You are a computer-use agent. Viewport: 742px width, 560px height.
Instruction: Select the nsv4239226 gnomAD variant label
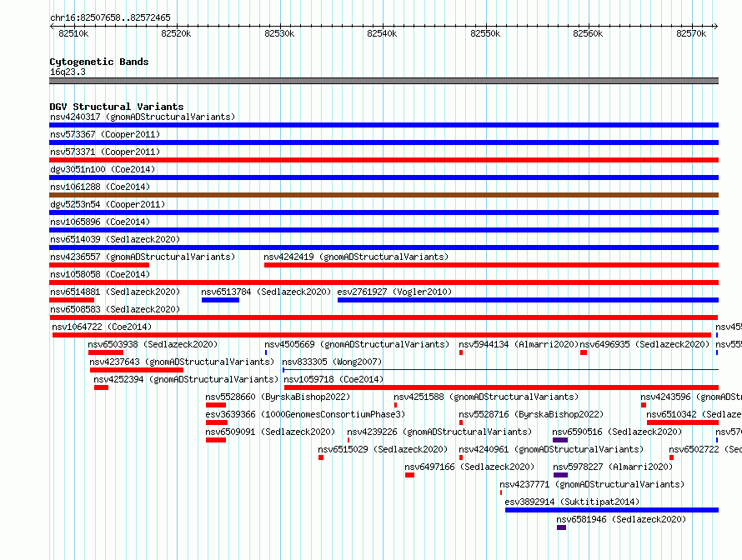(x=439, y=432)
